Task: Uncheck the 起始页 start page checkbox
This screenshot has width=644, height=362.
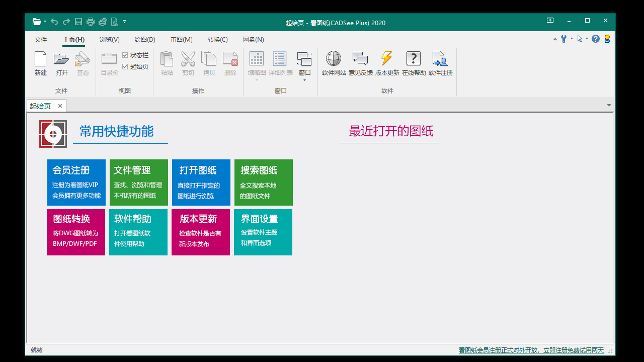Action: click(125, 66)
